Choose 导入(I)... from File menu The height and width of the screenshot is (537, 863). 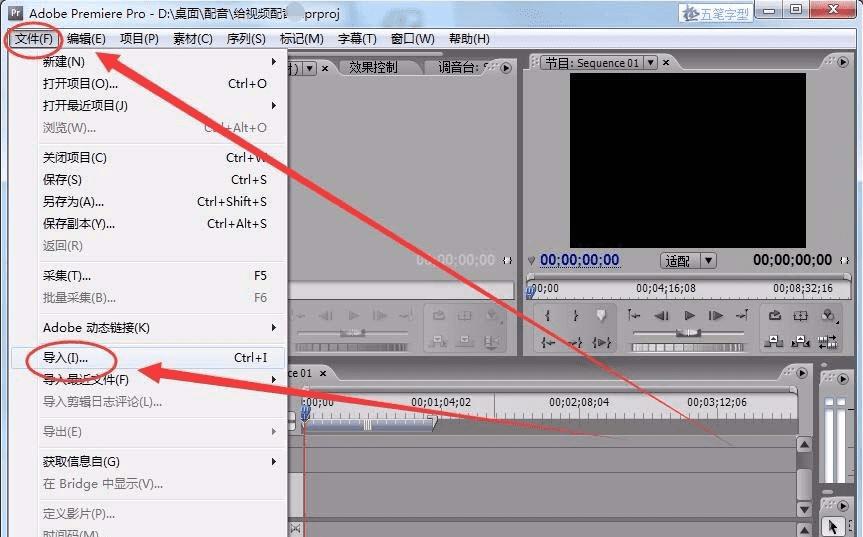tap(149, 358)
